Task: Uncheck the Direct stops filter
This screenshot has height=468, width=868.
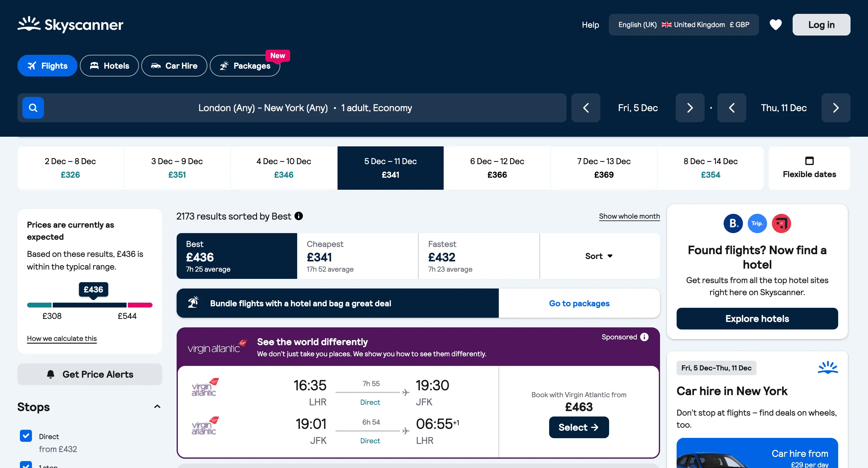Action: [26, 436]
